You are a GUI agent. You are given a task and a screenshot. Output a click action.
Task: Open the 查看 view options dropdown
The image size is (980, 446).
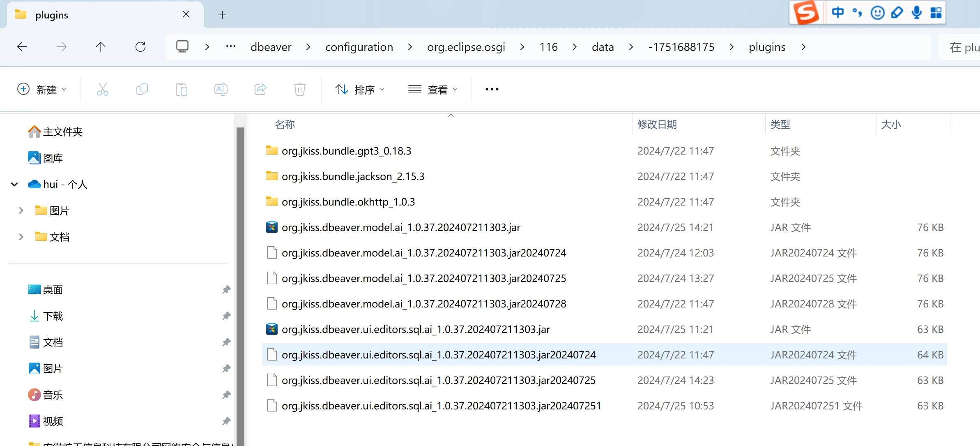[x=433, y=89]
